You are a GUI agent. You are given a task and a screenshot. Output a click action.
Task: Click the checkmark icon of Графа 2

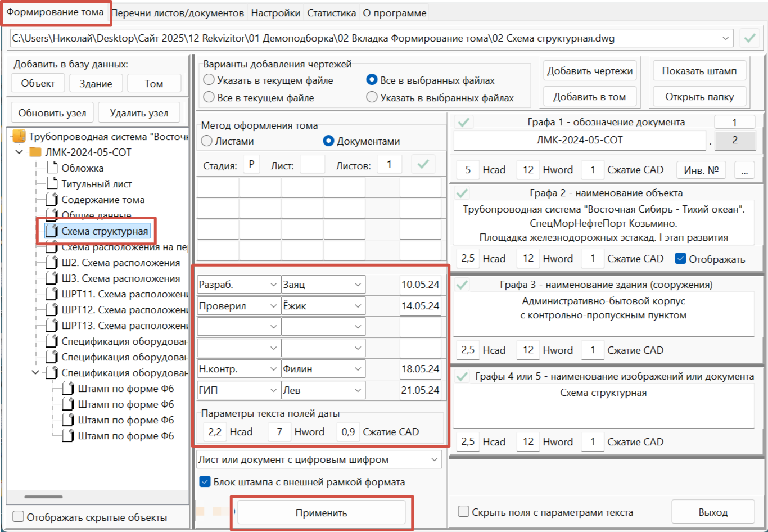462,193
